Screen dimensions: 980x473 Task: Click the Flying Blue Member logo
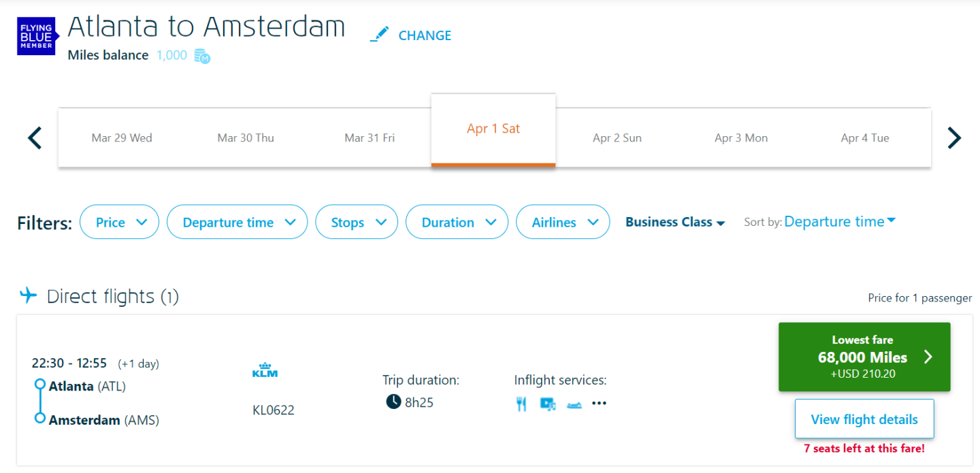[x=36, y=36]
